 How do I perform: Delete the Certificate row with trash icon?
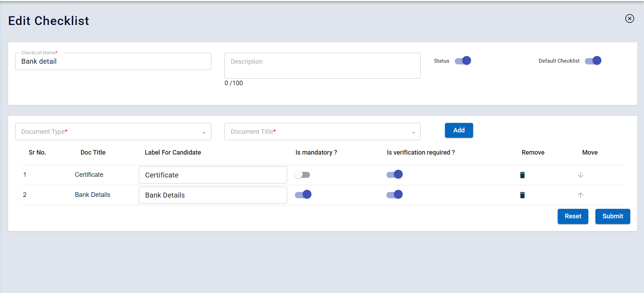point(522,175)
